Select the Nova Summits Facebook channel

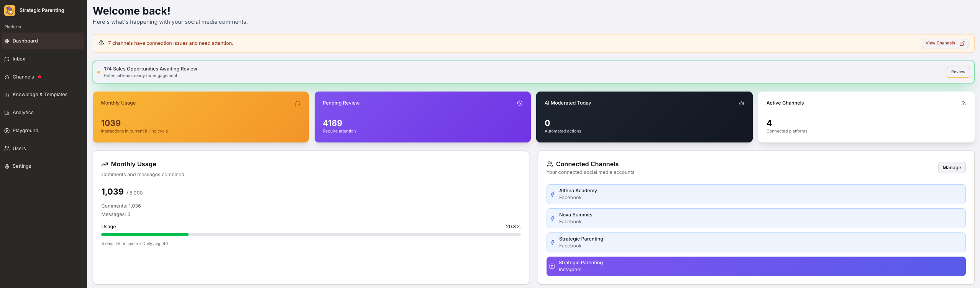756,218
